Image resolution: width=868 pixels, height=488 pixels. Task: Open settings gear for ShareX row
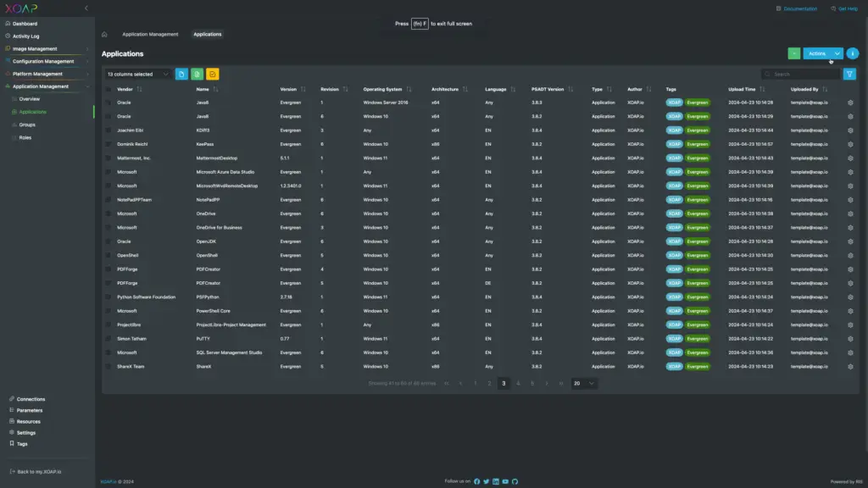coord(850,366)
